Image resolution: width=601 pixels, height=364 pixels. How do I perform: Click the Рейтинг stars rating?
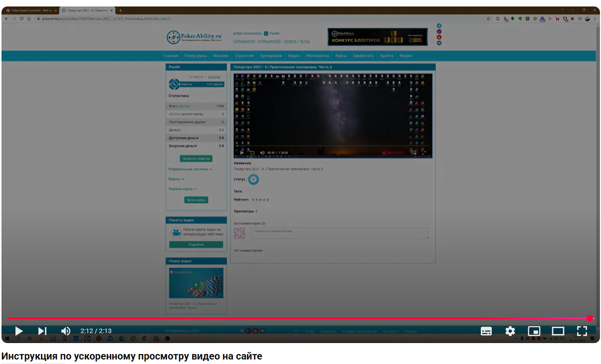coord(260,199)
